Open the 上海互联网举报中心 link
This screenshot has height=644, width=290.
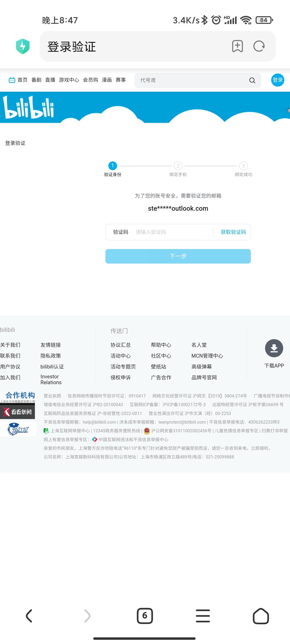[70, 431]
